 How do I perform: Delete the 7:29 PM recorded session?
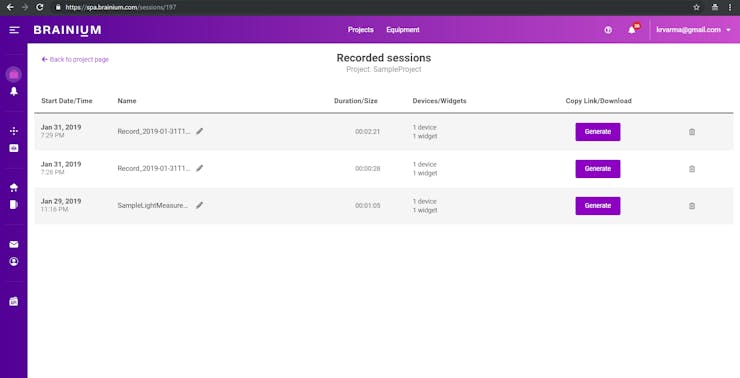point(692,132)
